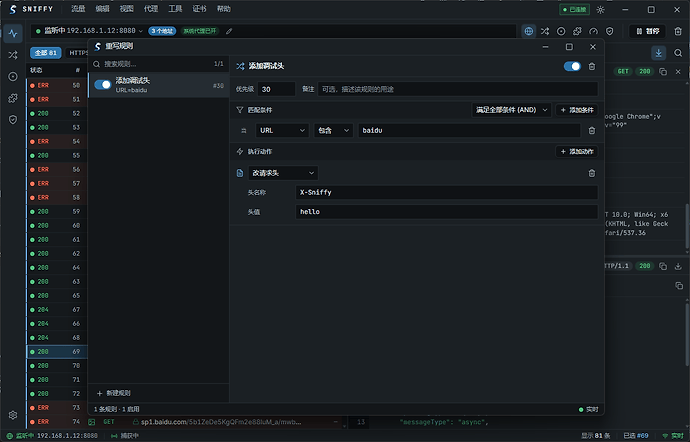Click the 系统代理已开 badge
This screenshot has width=690, height=442.
(200, 31)
